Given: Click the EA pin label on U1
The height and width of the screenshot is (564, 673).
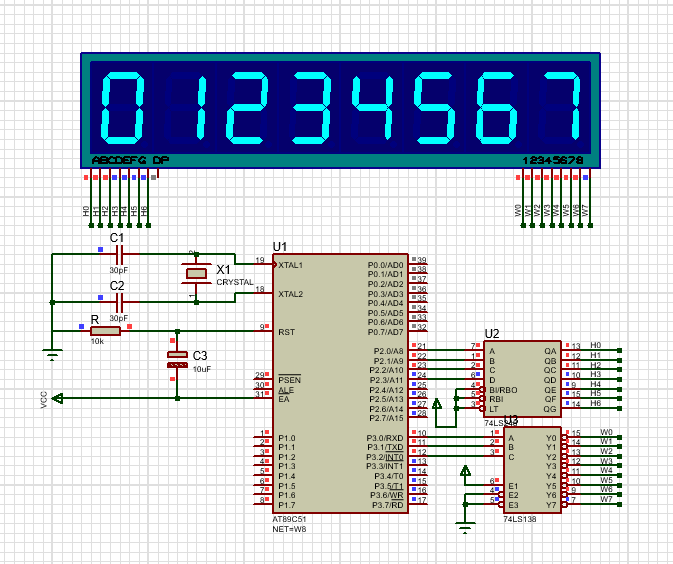Looking at the screenshot, I should click(284, 399).
